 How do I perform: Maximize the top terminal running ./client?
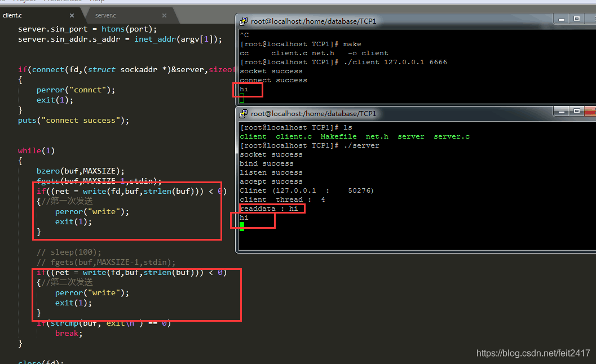click(577, 19)
